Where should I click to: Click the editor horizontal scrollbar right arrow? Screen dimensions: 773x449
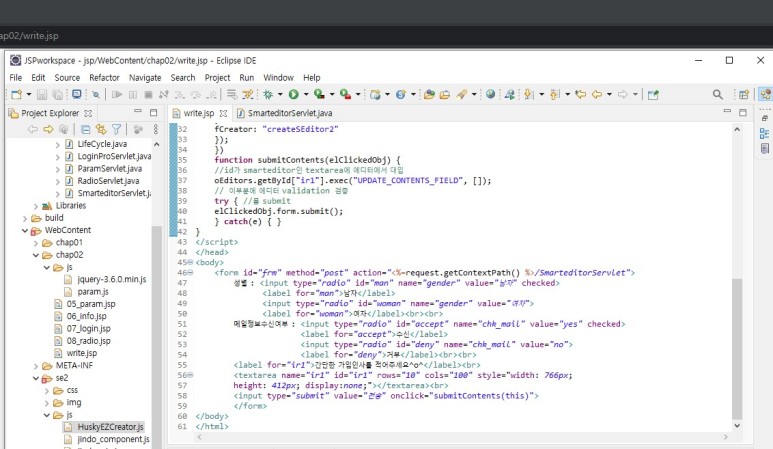[x=725, y=437]
